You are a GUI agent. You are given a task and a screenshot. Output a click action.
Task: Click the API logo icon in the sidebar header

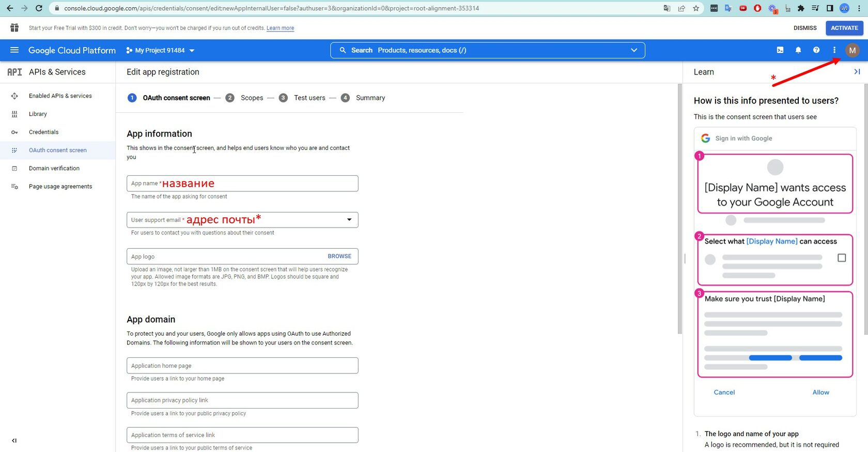point(14,72)
